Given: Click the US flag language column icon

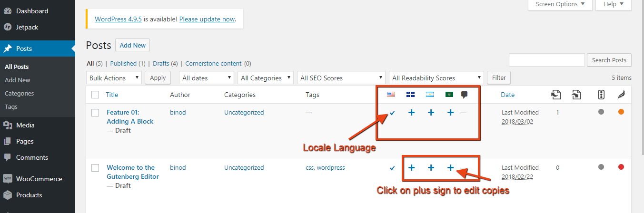Looking at the screenshot, I should (391, 95).
